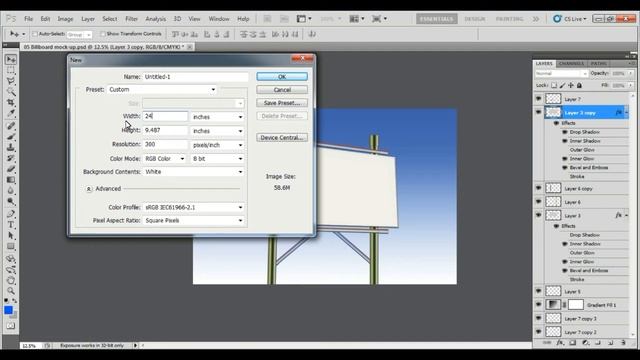Screen dimensions: 640x360
Task: Select the Rectangle shape tool
Action: click(11, 246)
